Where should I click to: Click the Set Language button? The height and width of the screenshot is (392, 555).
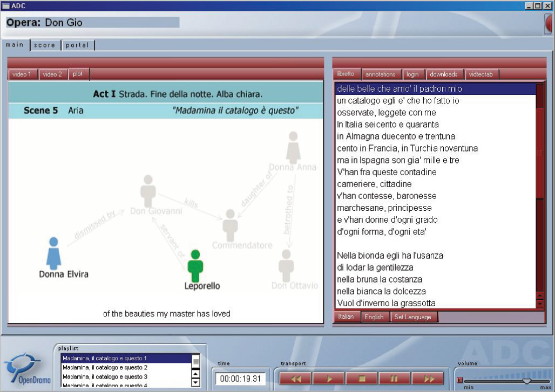(x=413, y=317)
